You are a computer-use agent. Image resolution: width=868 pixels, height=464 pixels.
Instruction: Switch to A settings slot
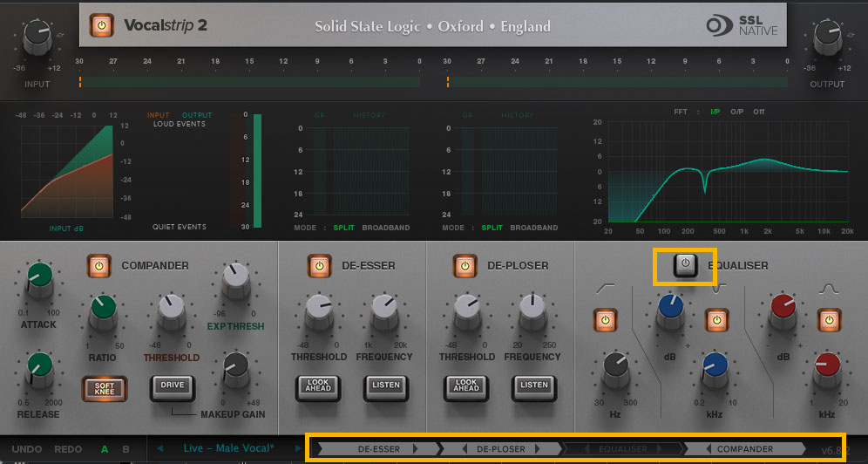pos(105,449)
